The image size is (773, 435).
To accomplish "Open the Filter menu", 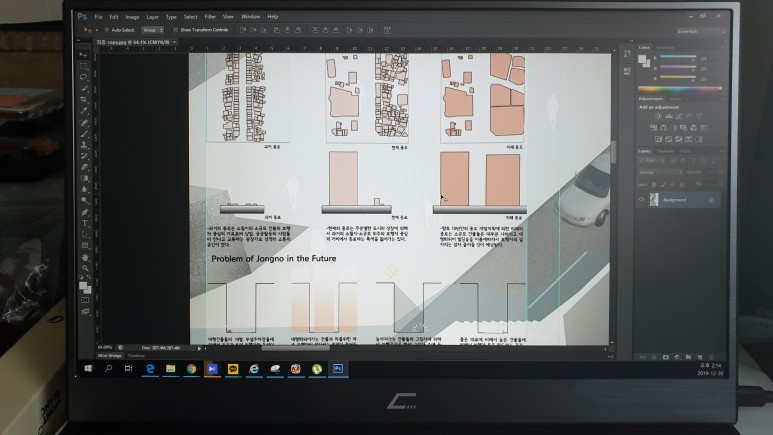I will (x=210, y=17).
